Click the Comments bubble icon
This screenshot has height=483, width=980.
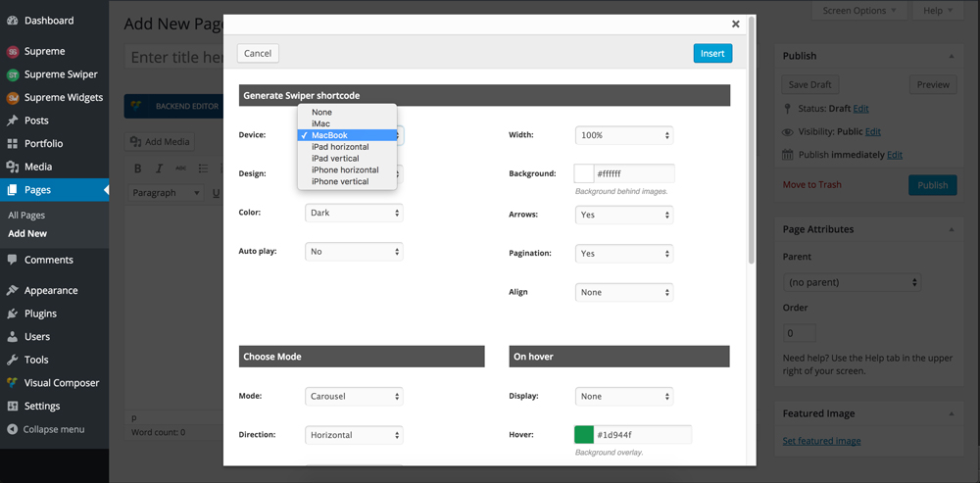coord(13,260)
